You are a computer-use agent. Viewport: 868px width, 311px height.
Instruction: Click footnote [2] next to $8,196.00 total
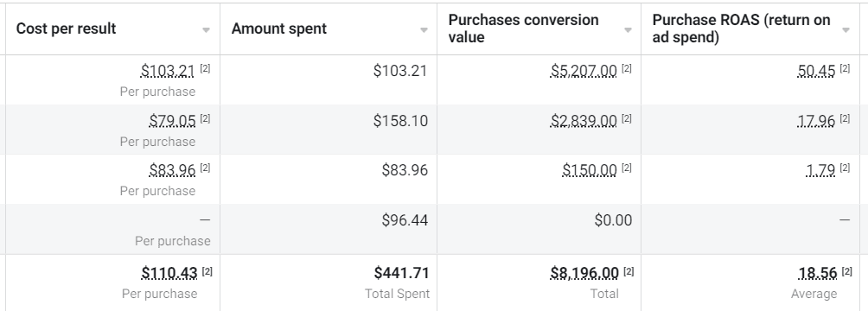(629, 271)
